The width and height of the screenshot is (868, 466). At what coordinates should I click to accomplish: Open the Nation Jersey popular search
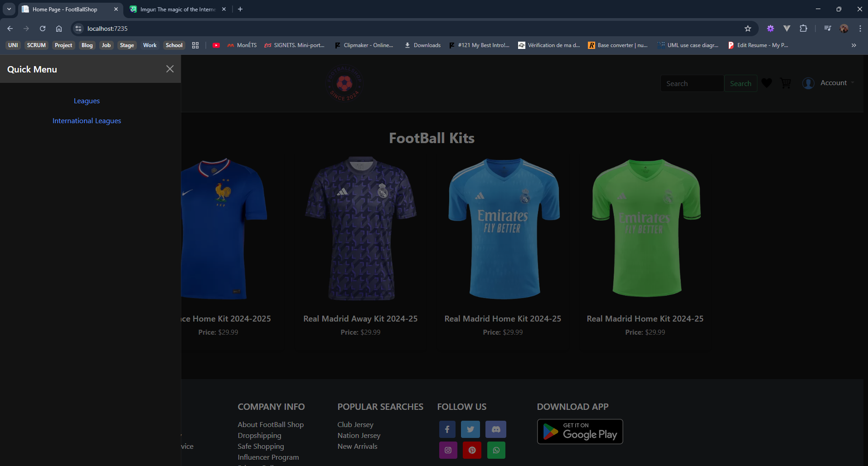click(x=359, y=436)
